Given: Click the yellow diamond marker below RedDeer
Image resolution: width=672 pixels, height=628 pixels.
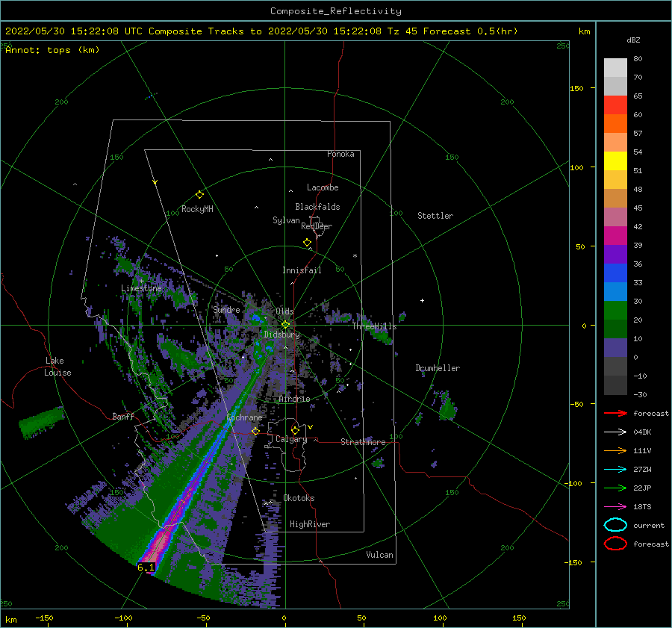Looking at the screenshot, I should (x=307, y=243).
